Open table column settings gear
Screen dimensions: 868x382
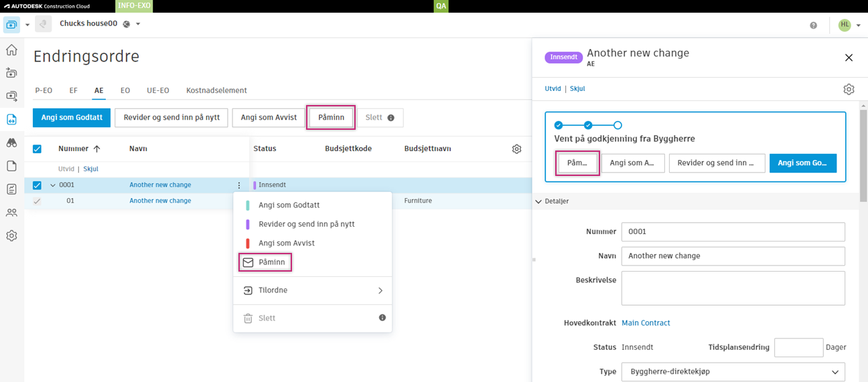[516, 149]
